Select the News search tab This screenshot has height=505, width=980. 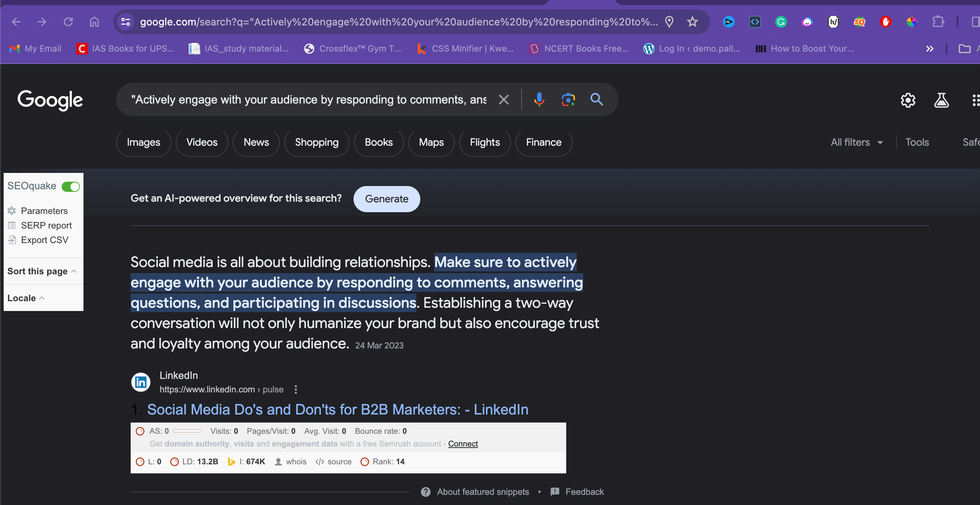click(256, 142)
